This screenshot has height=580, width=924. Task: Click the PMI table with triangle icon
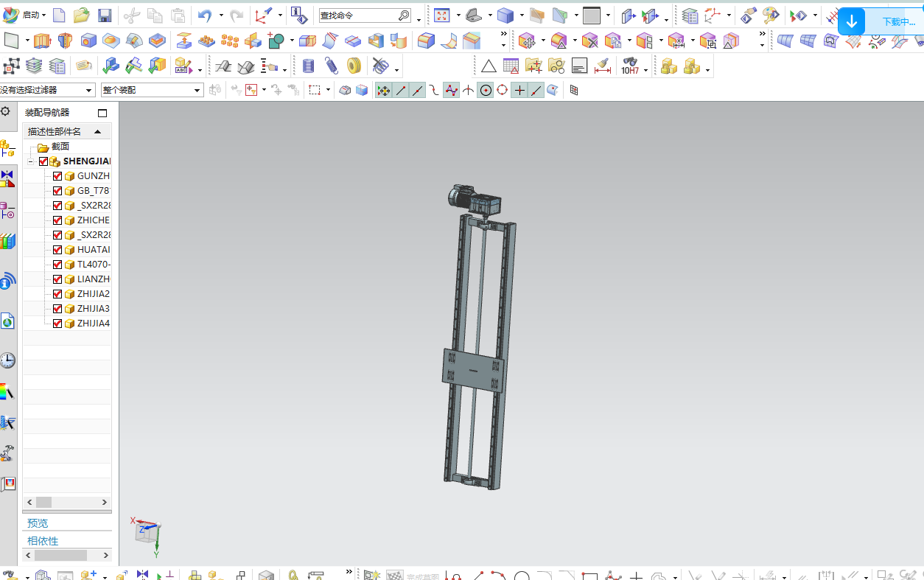click(x=511, y=66)
